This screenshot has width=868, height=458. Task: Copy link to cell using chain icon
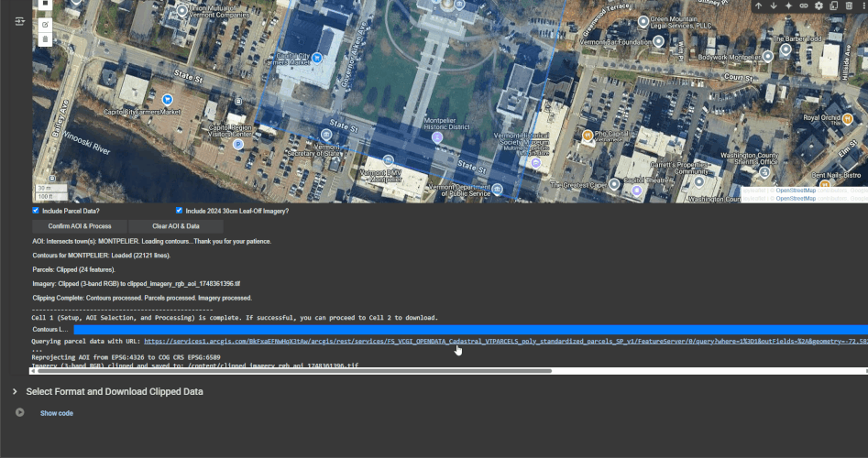click(804, 5)
